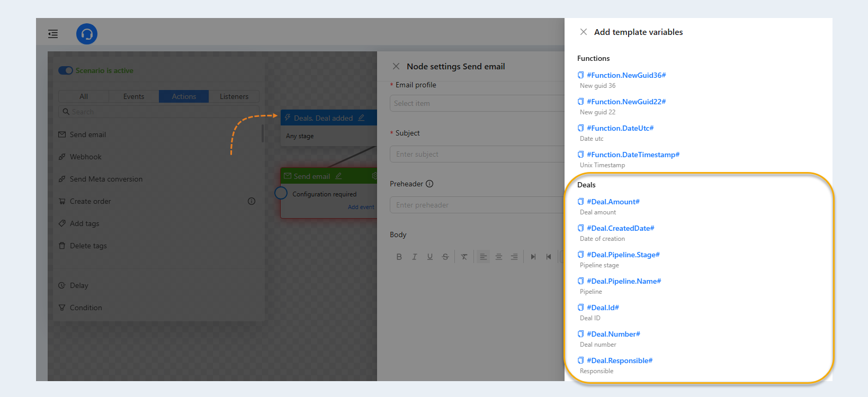Toggle italic in body editor
Screen dimensions: 868x397
coord(415,257)
